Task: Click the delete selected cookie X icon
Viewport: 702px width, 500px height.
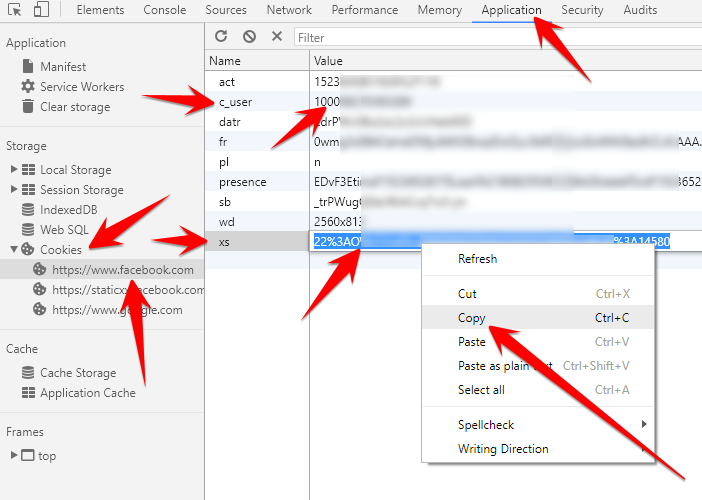Action: click(277, 36)
